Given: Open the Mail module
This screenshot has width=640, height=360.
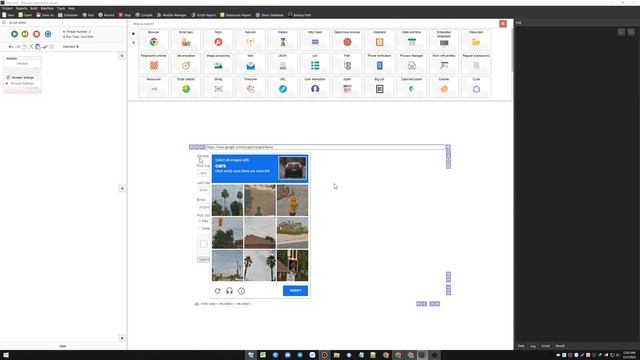Looking at the screenshot, I should coord(251,63).
